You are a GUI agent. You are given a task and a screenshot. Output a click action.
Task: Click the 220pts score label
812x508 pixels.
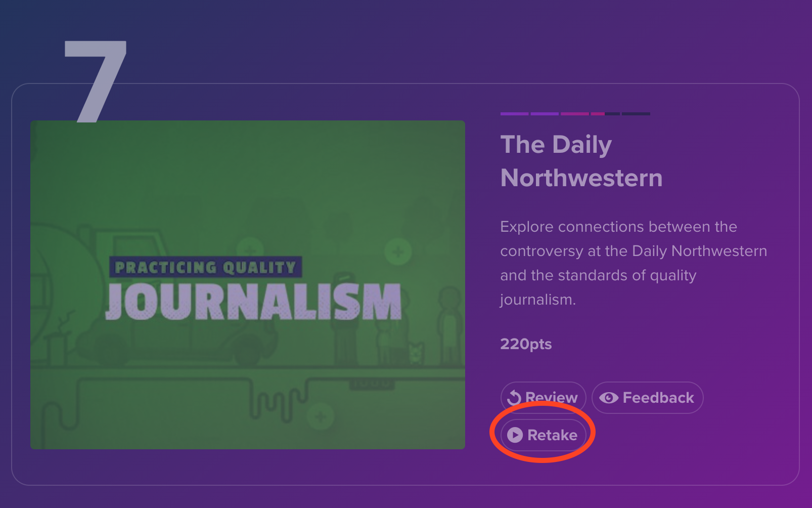point(526,344)
